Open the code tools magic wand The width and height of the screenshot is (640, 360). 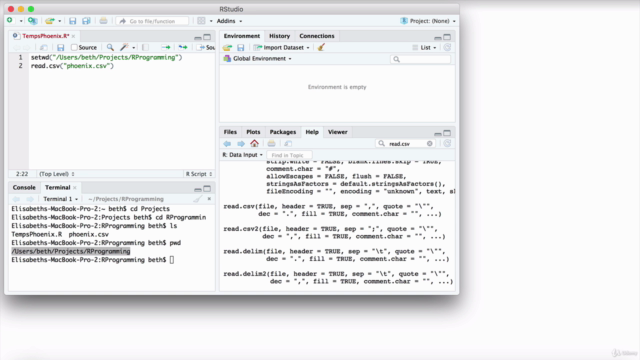pyautogui.click(x=124, y=47)
